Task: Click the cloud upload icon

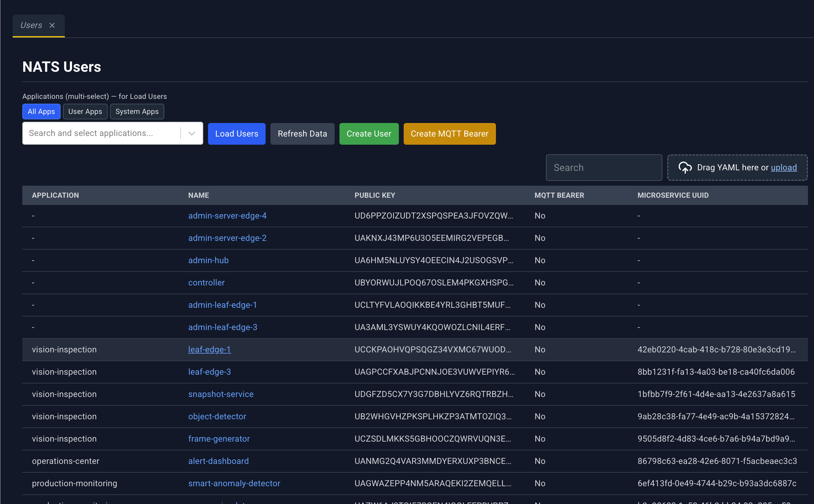Action: pos(685,167)
